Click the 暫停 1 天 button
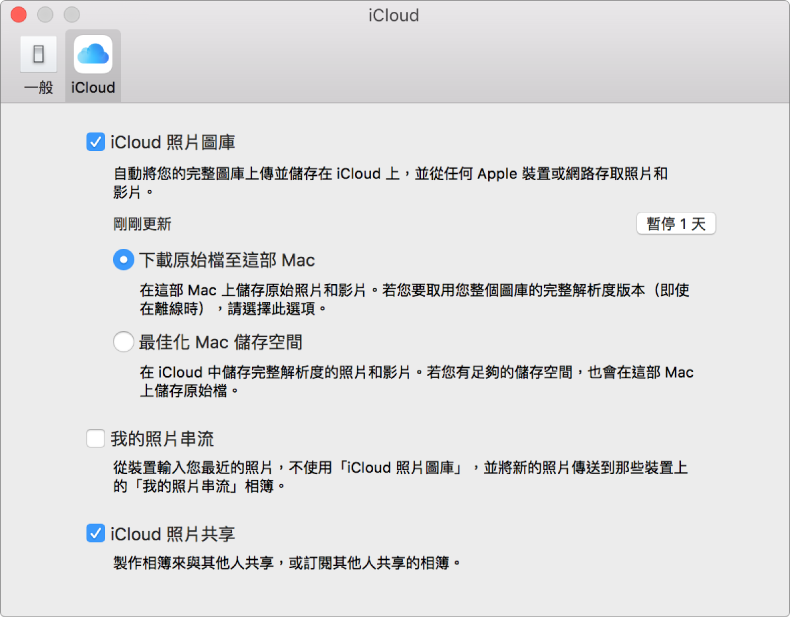 (676, 224)
